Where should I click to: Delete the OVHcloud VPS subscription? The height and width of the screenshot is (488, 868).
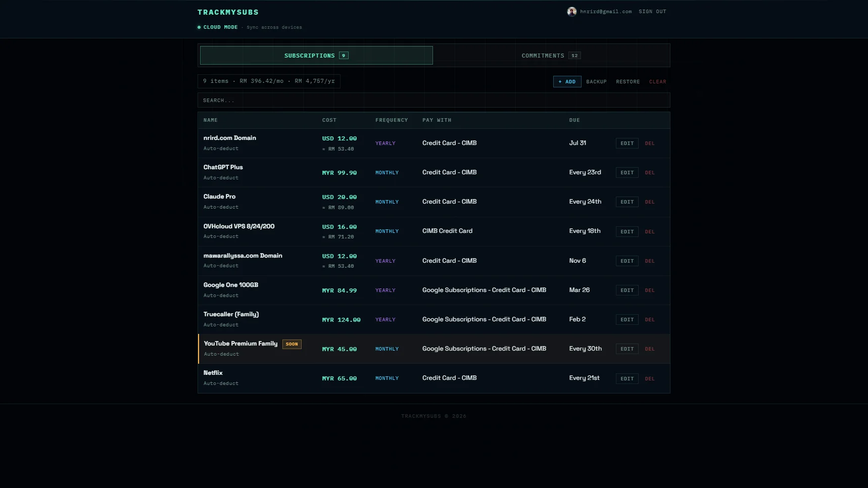pyautogui.click(x=650, y=232)
